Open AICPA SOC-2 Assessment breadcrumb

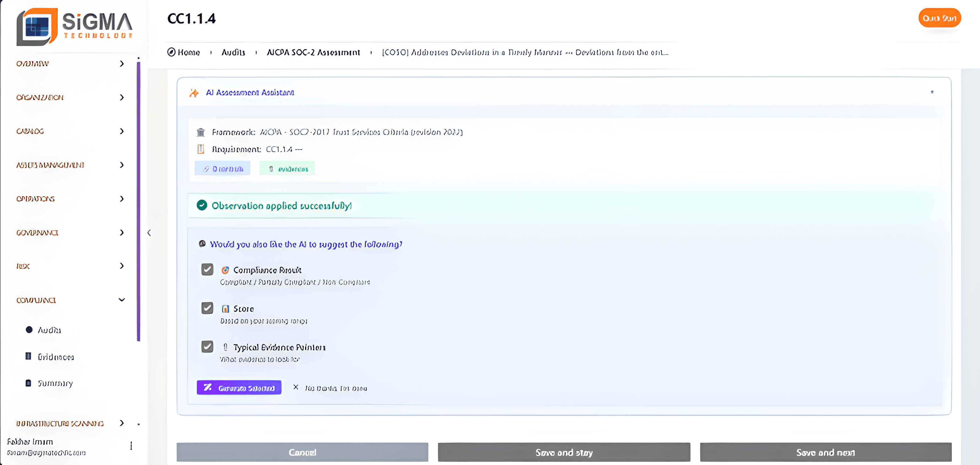tap(313, 52)
